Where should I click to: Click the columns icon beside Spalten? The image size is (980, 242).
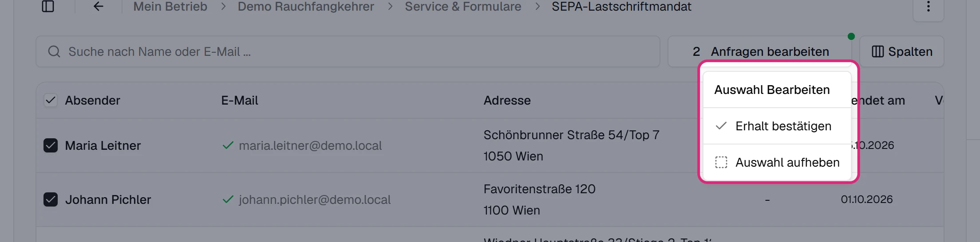[877, 52]
